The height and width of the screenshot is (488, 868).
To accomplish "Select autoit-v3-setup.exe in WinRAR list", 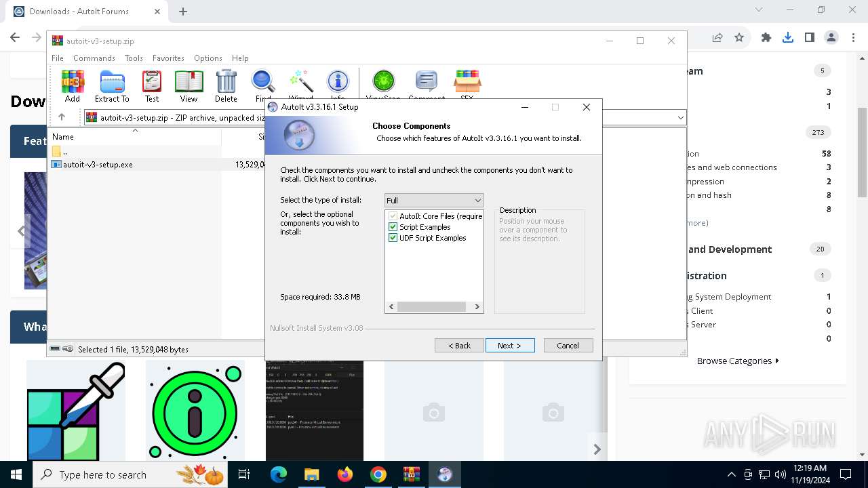I will click(x=98, y=164).
